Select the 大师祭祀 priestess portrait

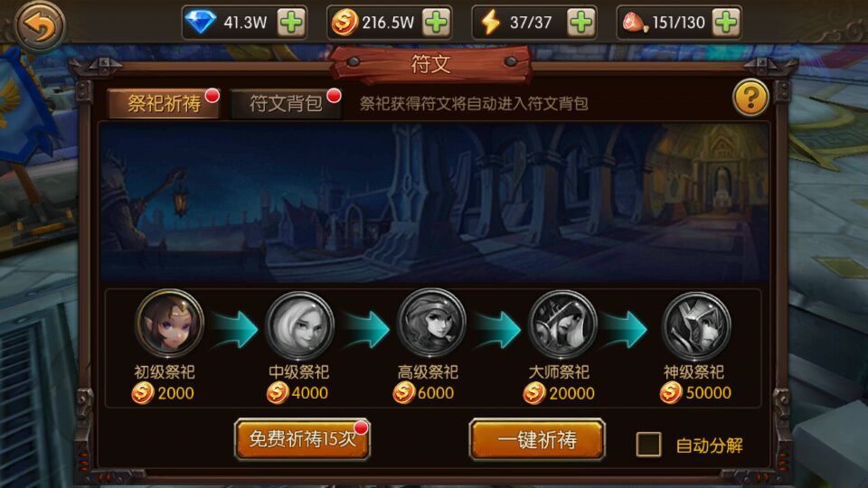pyautogui.click(x=562, y=325)
